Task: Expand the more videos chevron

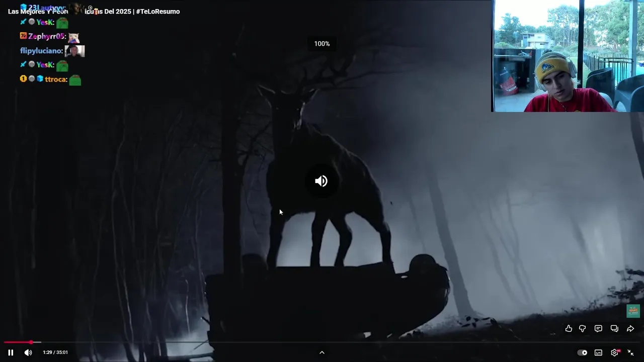Action: point(322,352)
